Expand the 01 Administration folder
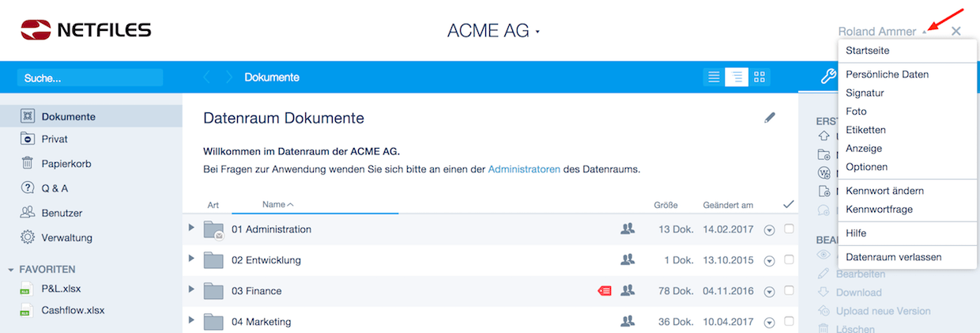Viewport: 980px width, 333px height. (190, 229)
